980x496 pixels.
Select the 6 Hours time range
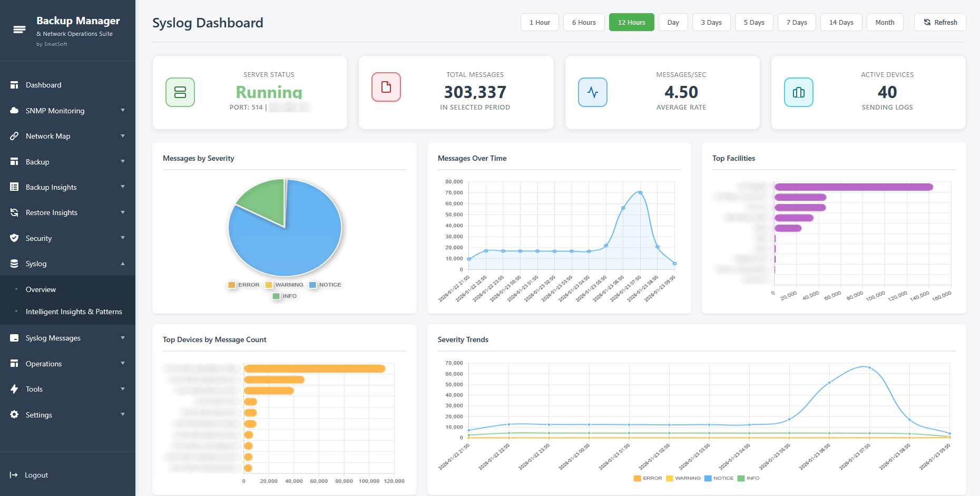coord(584,22)
